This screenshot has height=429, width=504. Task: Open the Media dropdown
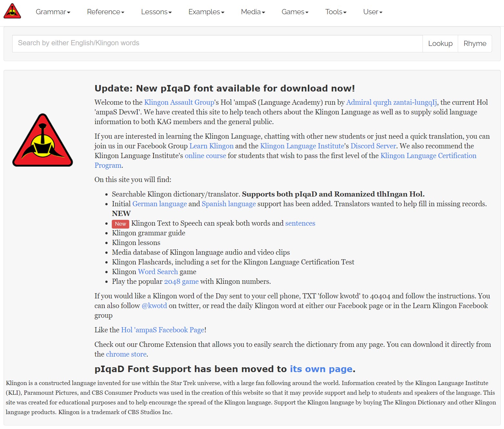point(253,12)
